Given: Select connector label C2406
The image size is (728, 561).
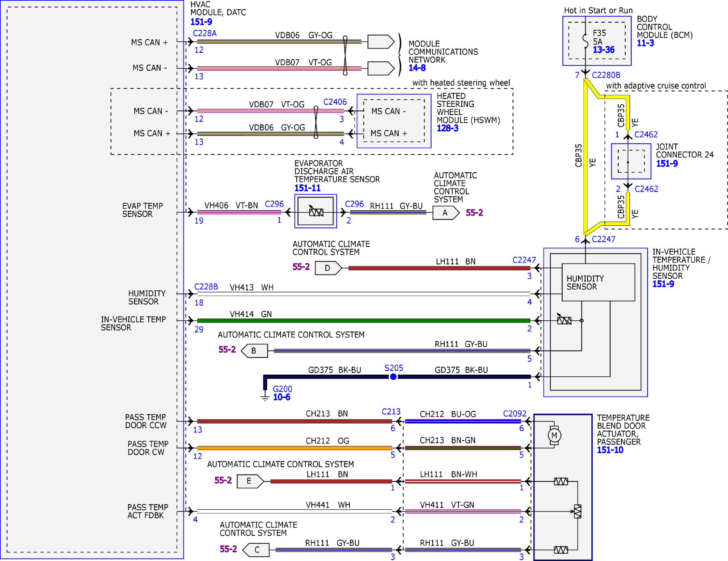Looking at the screenshot, I should tap(335, 102).
